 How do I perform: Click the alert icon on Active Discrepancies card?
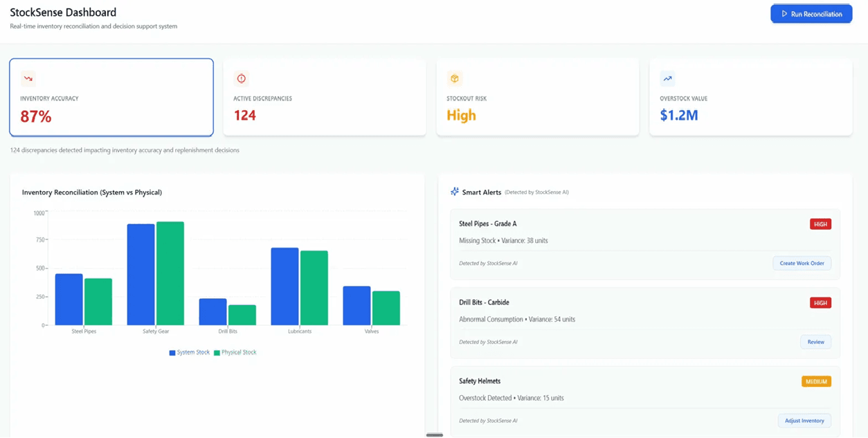pos(241,77)
